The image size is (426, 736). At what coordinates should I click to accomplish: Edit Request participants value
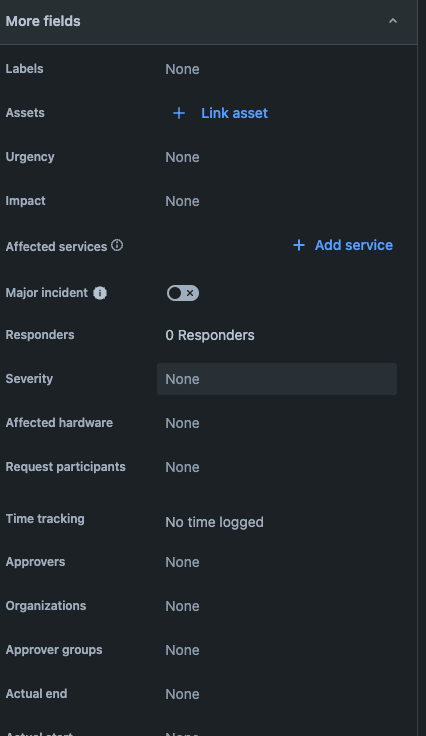183,467
